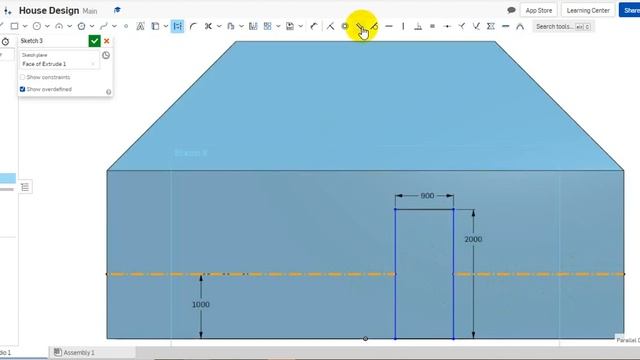Expand the Trim tool dropdown arrow
The height and width of the screenshot is (360, 640).
[219, 26]
